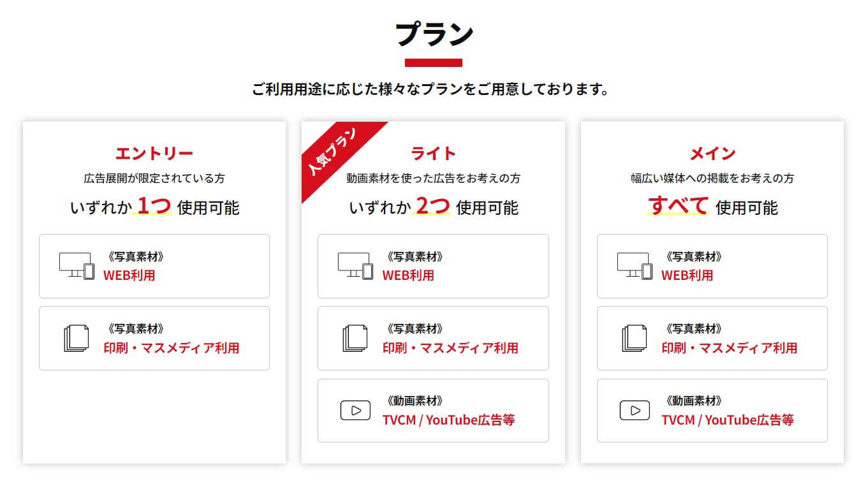
Task: Select TVCM / YouTube広告等 in the Main plan
Action: click(x=728, y=420)
